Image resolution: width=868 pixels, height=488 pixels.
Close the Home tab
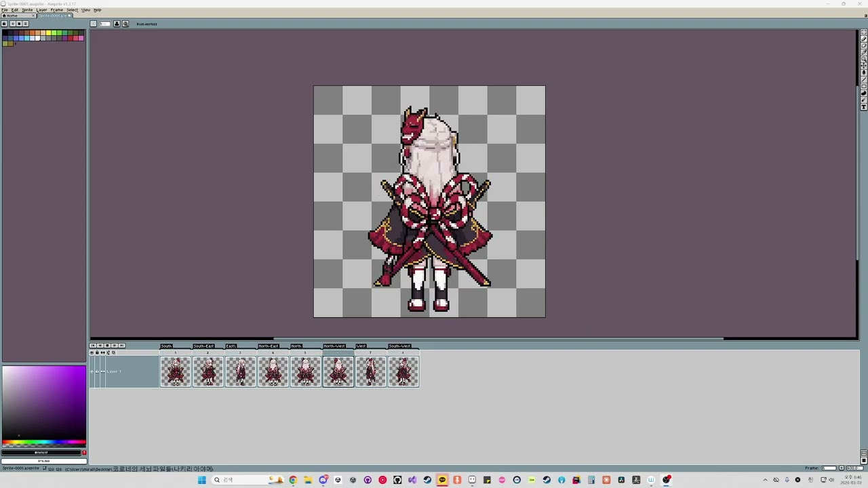point(33,16)
